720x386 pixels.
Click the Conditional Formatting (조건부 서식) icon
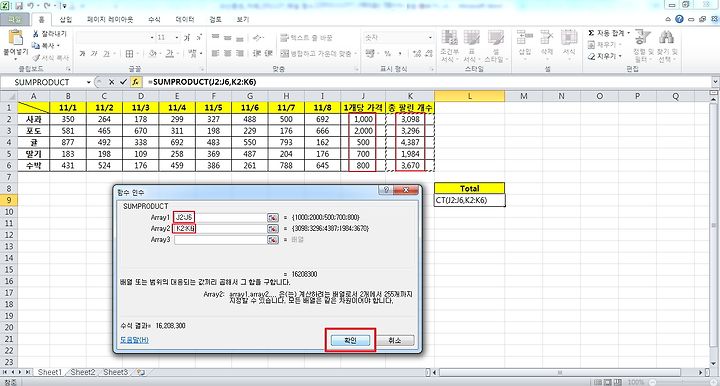tap(449, 38)
